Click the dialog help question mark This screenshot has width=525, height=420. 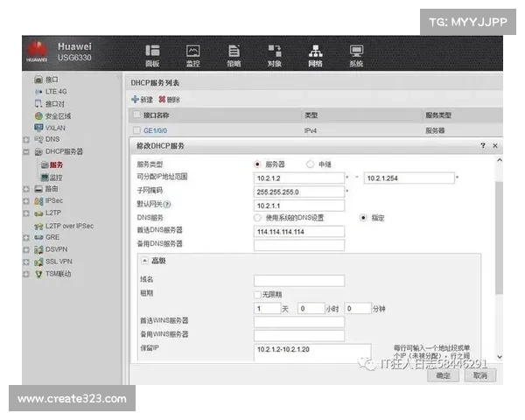[483, 145]
